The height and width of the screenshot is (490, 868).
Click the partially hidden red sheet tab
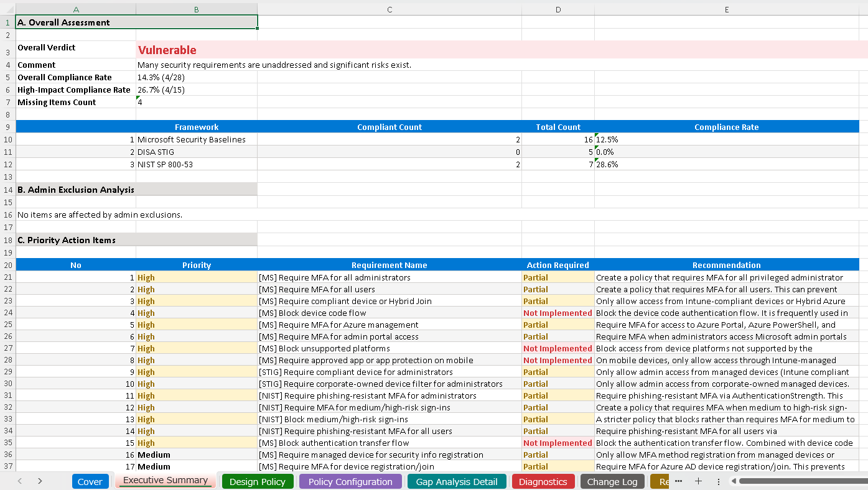click(661, 481)
